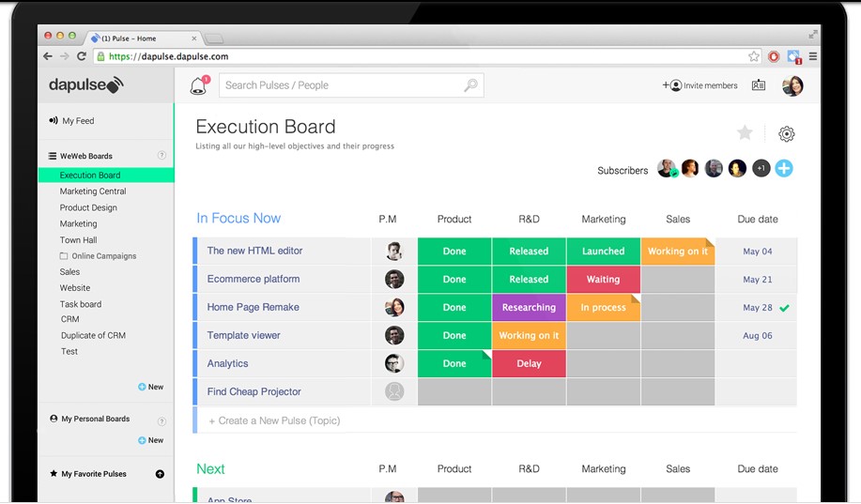861x504 pixels.
Task: Select Product Design board
Action: pos(88,207)
